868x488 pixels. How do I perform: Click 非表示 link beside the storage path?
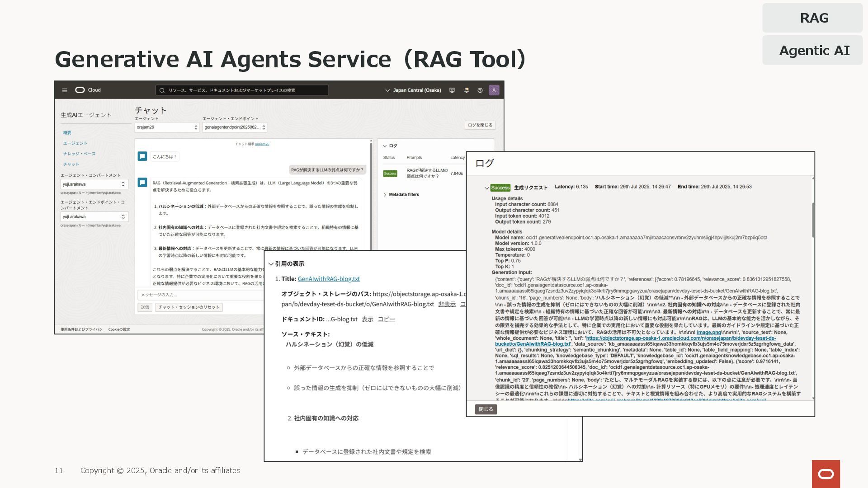pos(447,305)
